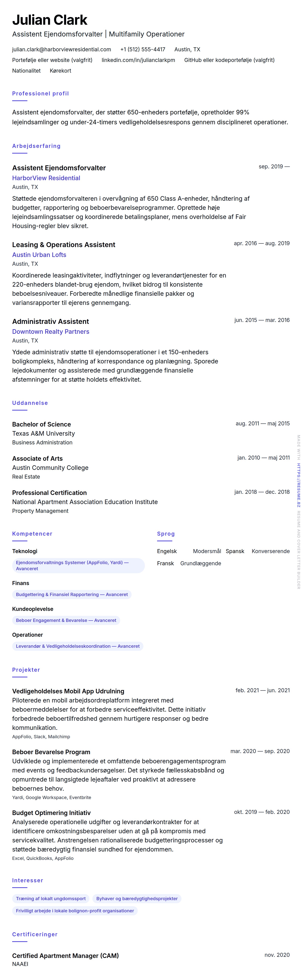Click the Certified Apartment Manager (CAM) entry
The image size is (302, 980).
pos(65,956)
